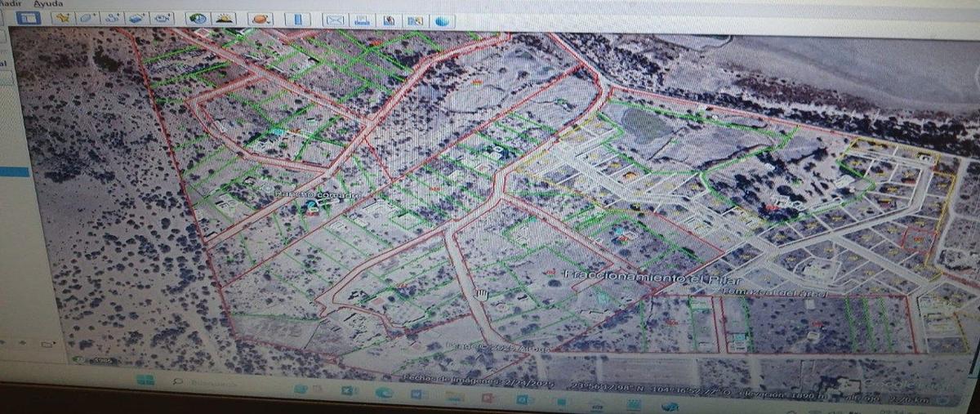
Task: Click the Email envelope icon
Action: [335, 20]
